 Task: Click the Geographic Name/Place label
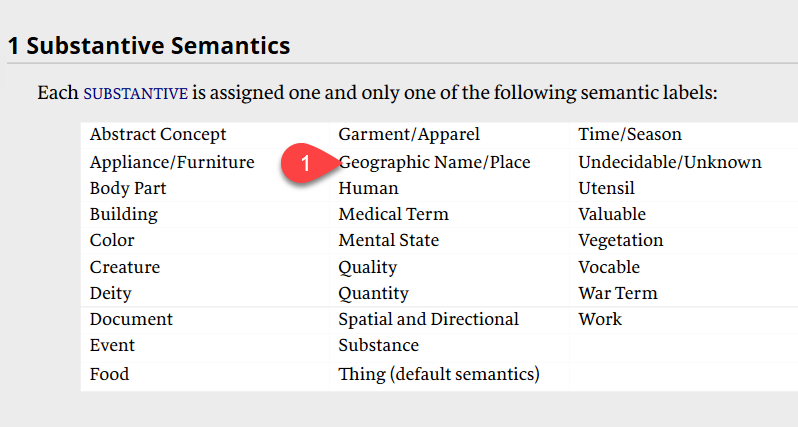[x=435, y=162]
